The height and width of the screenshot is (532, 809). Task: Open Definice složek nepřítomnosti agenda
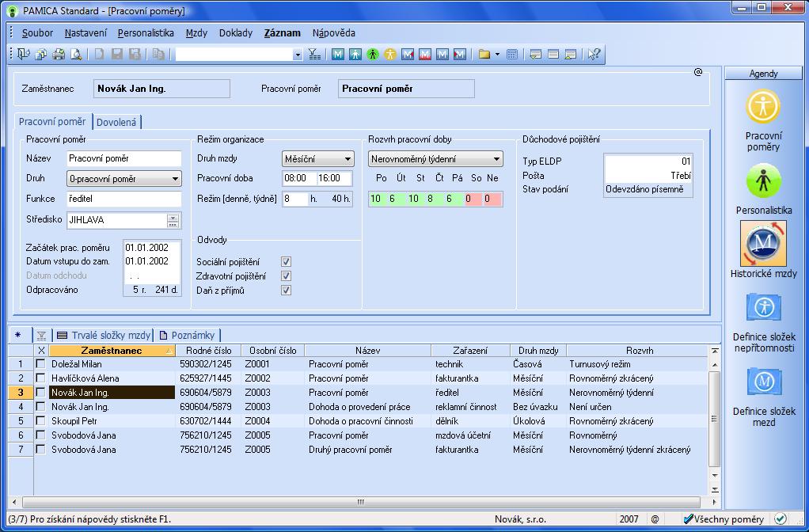[x=763, y=308]
